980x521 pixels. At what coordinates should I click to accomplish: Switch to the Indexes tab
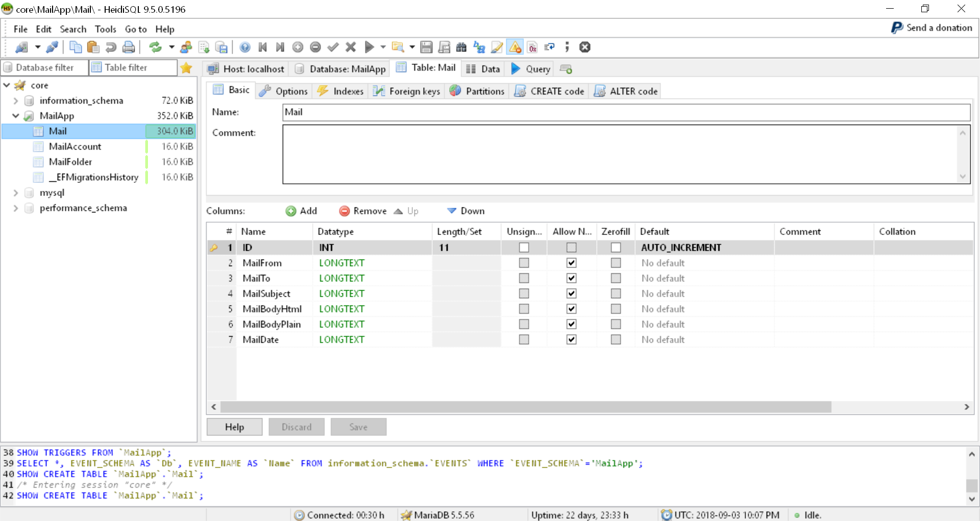tap(340, 91)
